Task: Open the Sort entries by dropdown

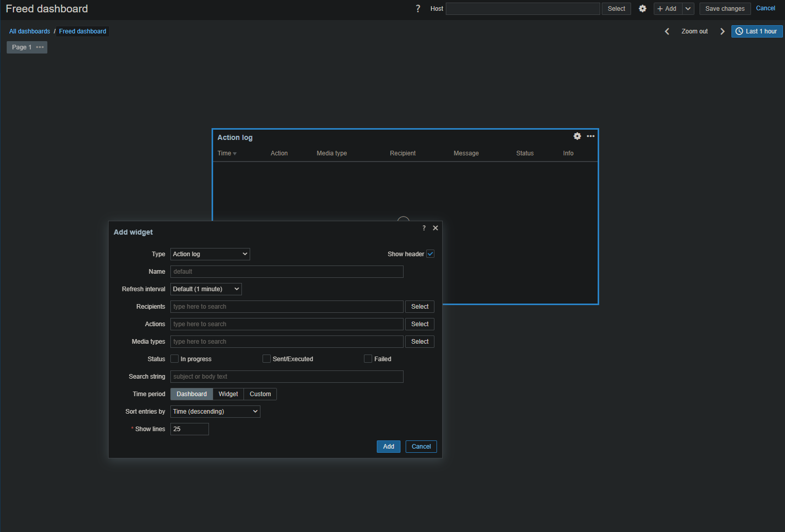Action: [215, 412]
